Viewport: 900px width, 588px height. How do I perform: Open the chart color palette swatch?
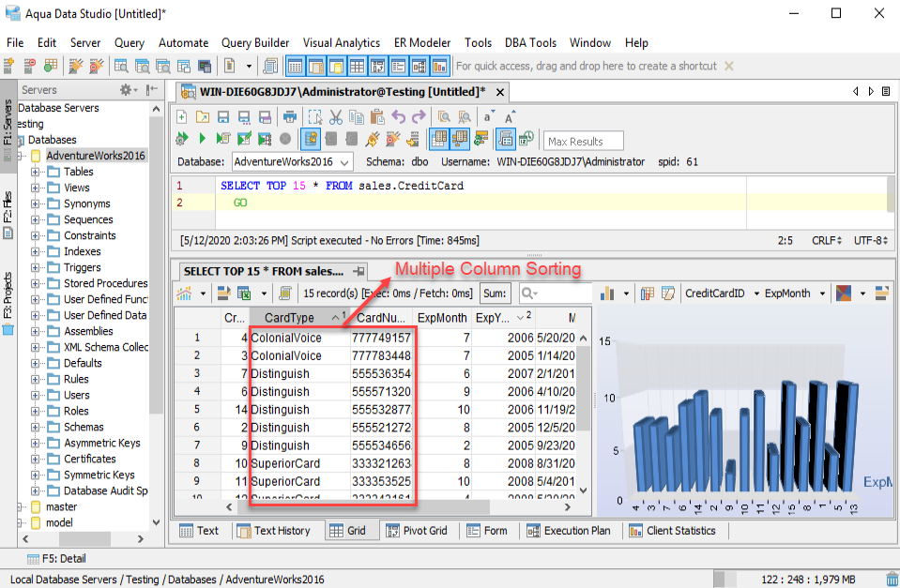click(x=844, y=294)
